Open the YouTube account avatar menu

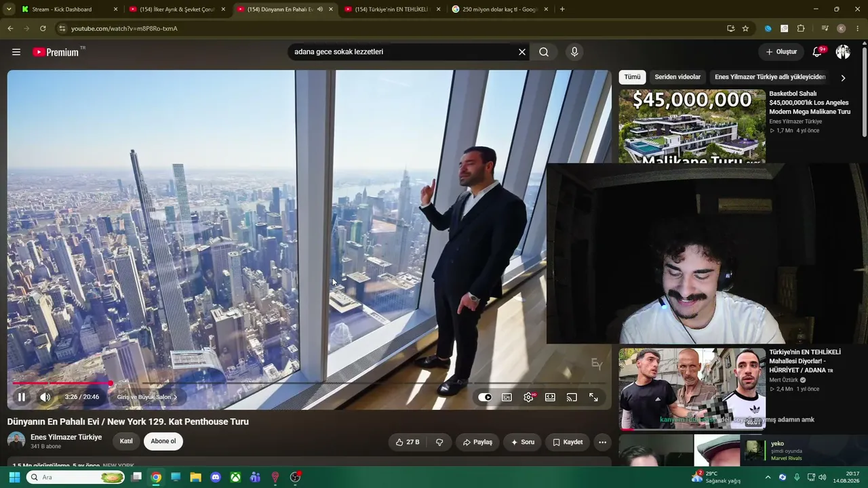[x=843, y=52]
